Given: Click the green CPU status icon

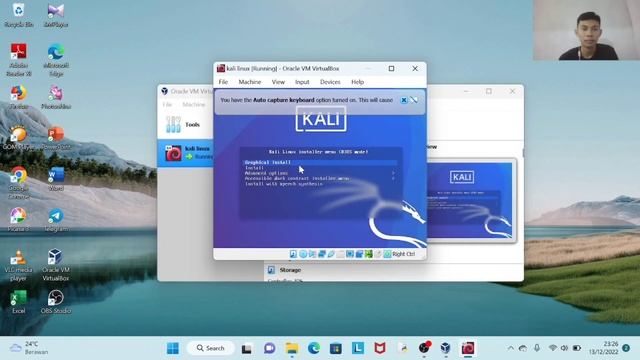Looking at the screenshot, I should click(x=369, y=254).
